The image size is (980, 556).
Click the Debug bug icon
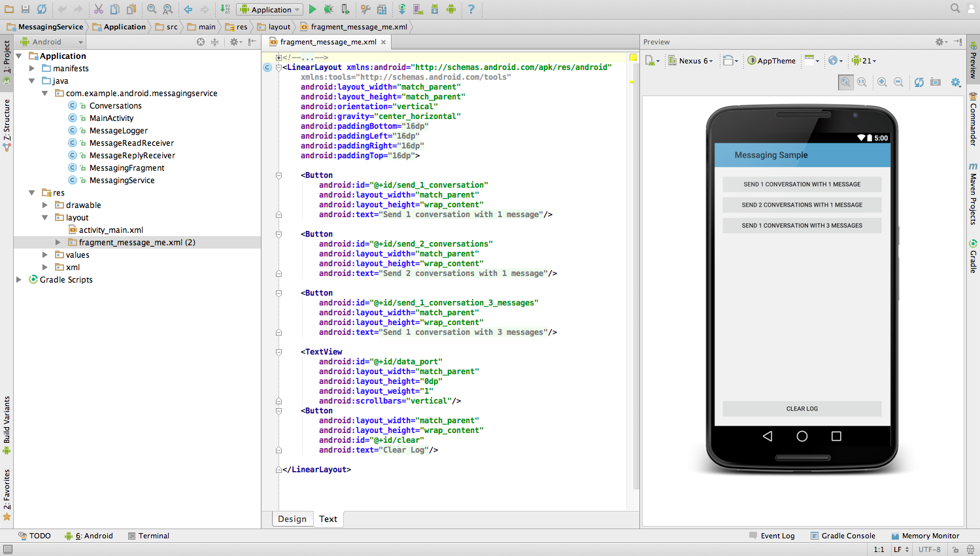(328, 9)
